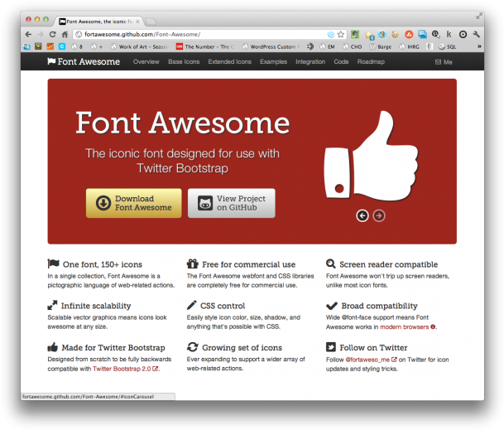The image size is (504, 430).
Task: Open The Number CNN bookmark
Action: [205, 46]
